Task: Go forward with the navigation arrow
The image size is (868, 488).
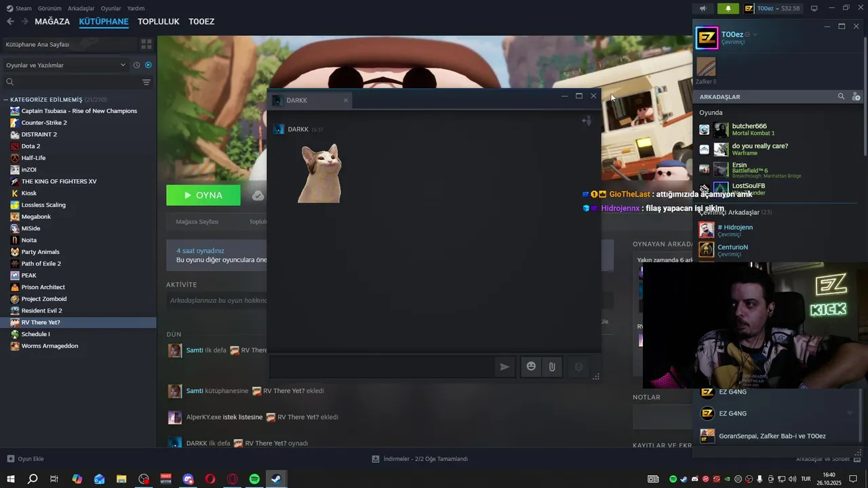Action: [x=24, y=22]
